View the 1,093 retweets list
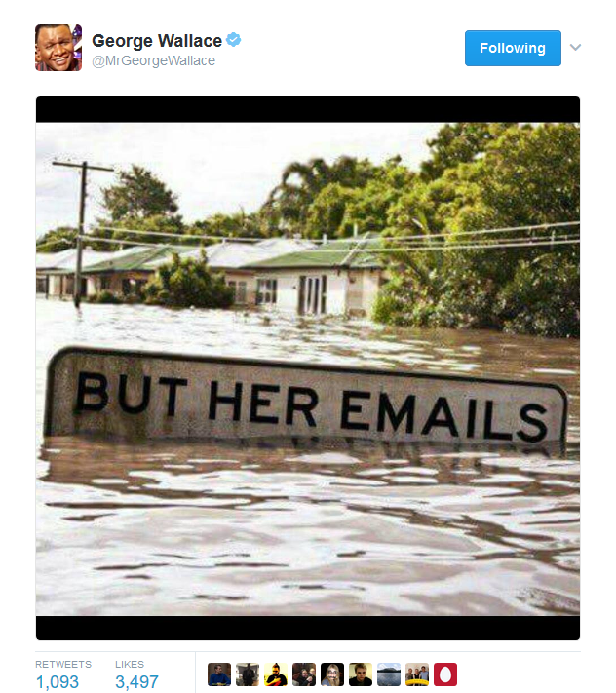The width and height of the screenshot is (616, 693). pos(58,682)
